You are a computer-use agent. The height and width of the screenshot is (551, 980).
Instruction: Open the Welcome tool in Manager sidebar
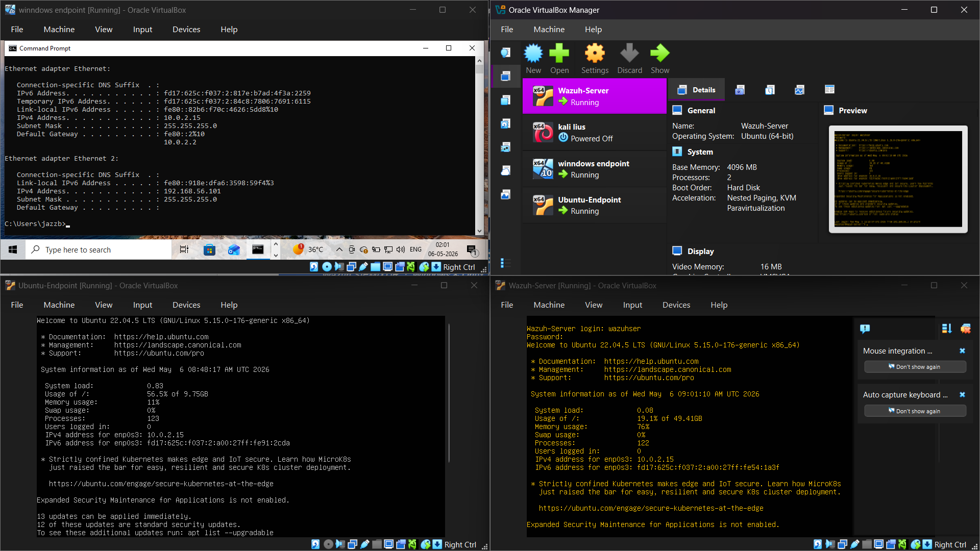tap(506, 53)
